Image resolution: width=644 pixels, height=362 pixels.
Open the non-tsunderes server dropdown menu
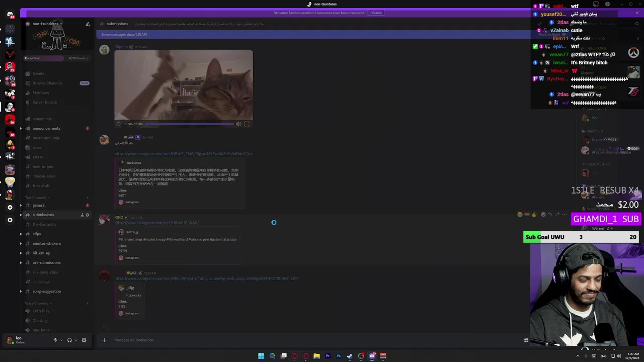coord(47,24)
